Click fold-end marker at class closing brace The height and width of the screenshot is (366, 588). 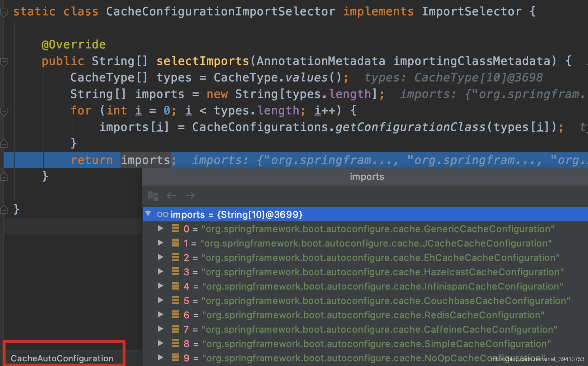tap(4, 210)
